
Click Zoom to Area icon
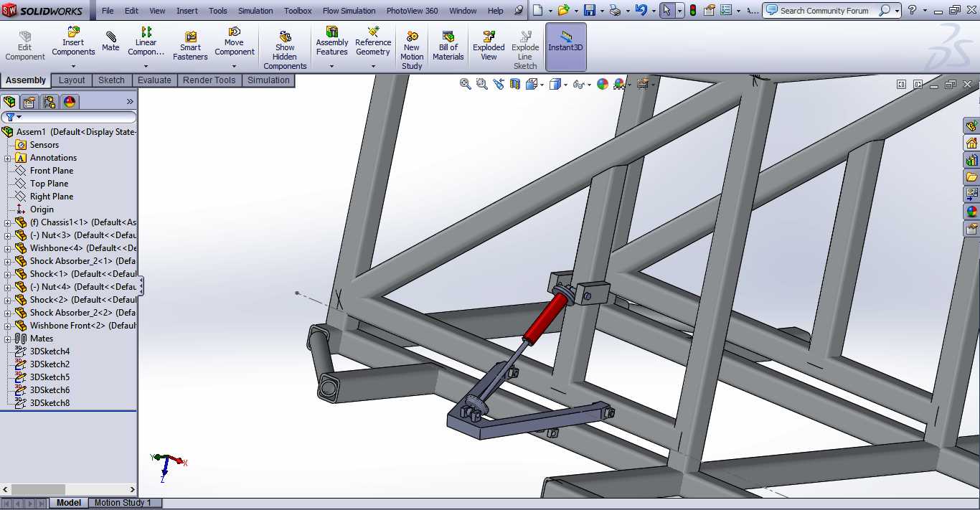click(482, 84)
